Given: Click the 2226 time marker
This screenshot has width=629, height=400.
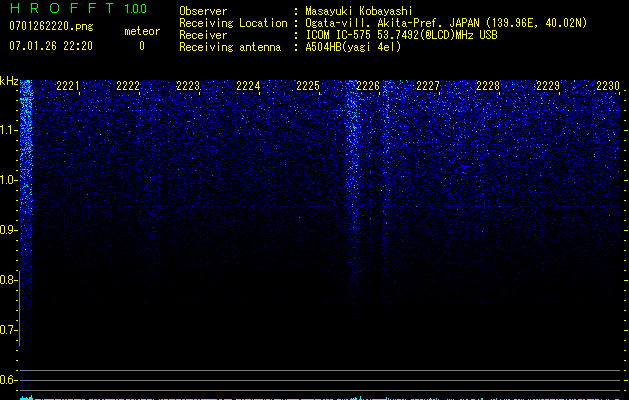Looking at the screenshot, I should (368, 85).
